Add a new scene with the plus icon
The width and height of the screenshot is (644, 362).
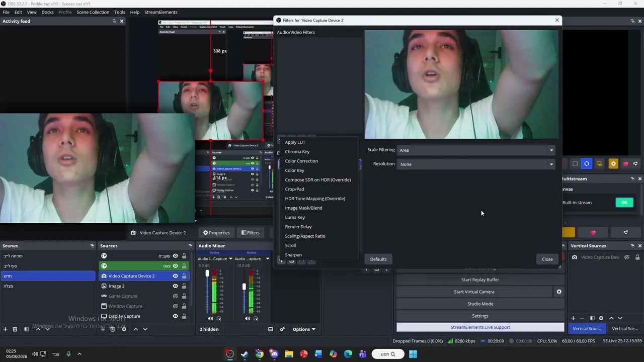6,329
